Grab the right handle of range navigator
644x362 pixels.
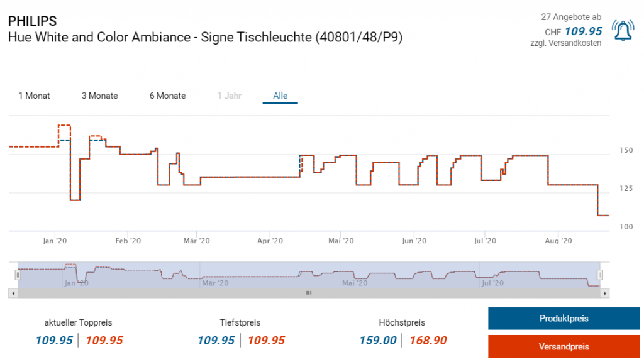tap(600, 275)
